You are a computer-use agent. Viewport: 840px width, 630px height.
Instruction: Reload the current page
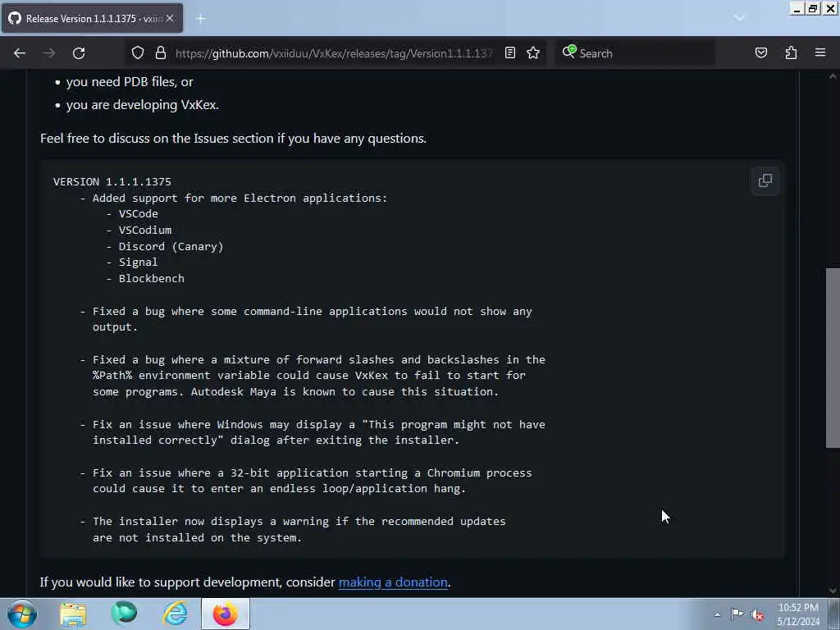tap(79, 53)
